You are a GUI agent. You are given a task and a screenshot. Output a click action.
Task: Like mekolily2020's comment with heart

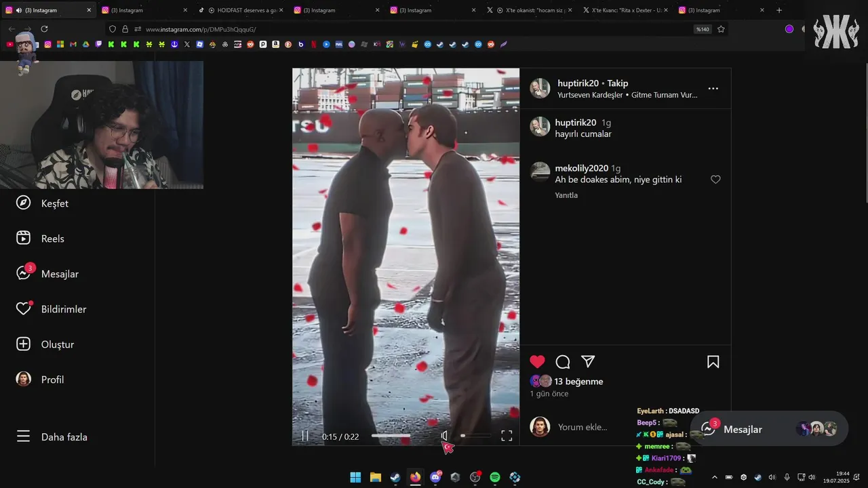(715, 180)
